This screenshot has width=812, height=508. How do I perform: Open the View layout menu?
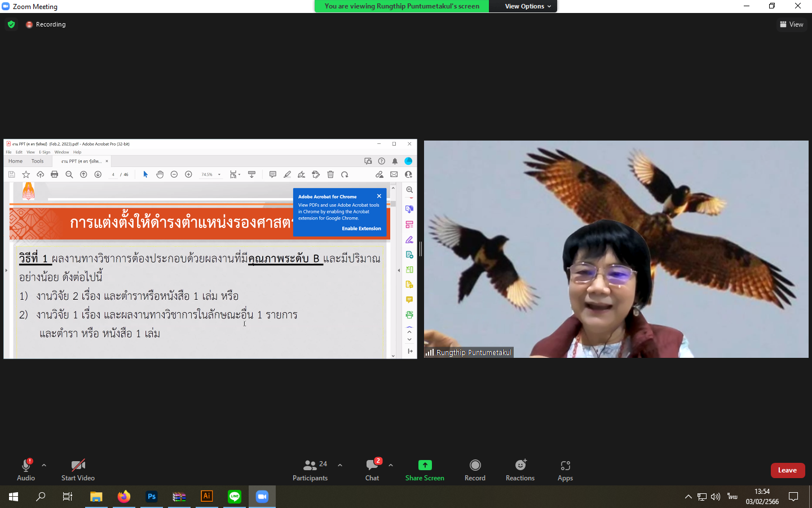pyautogui.click(x=792, y=24)
